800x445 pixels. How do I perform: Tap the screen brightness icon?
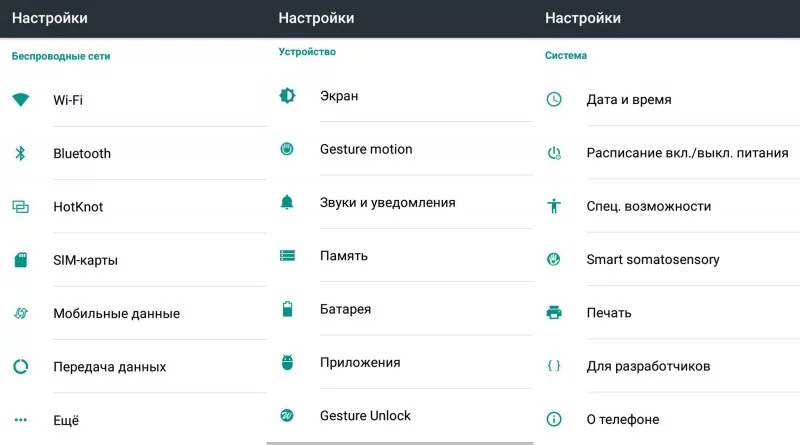[x=287, y=96]
